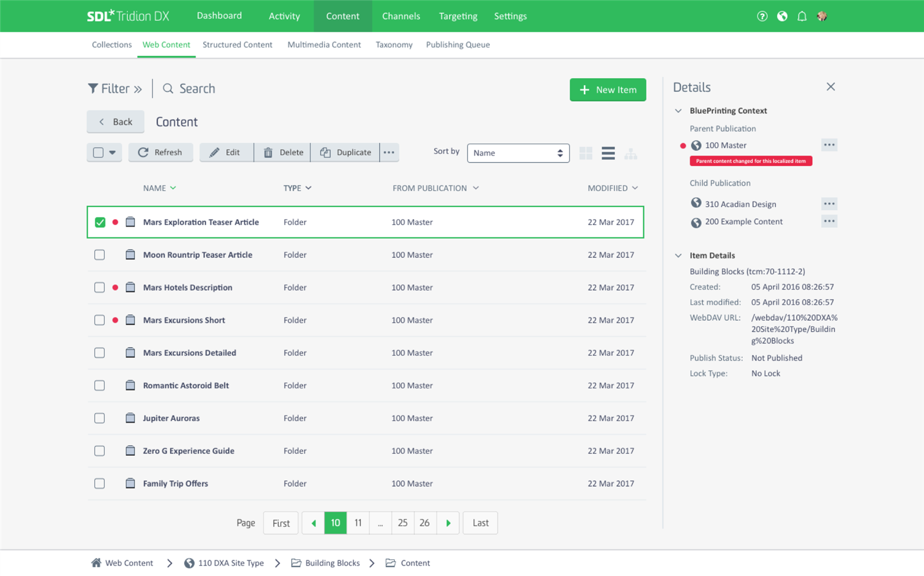Switch to list view
Screen dimensions: 924x576
coord(608,153)
